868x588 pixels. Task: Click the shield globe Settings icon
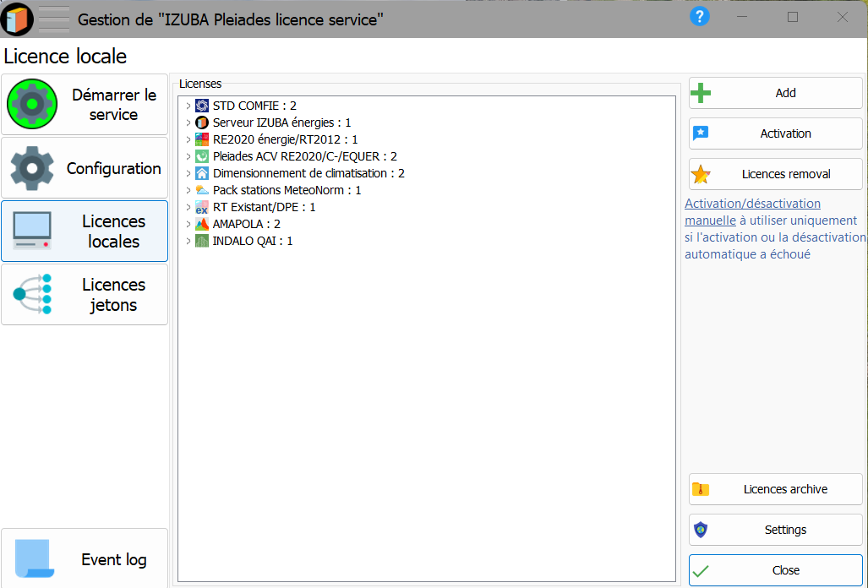701,530
